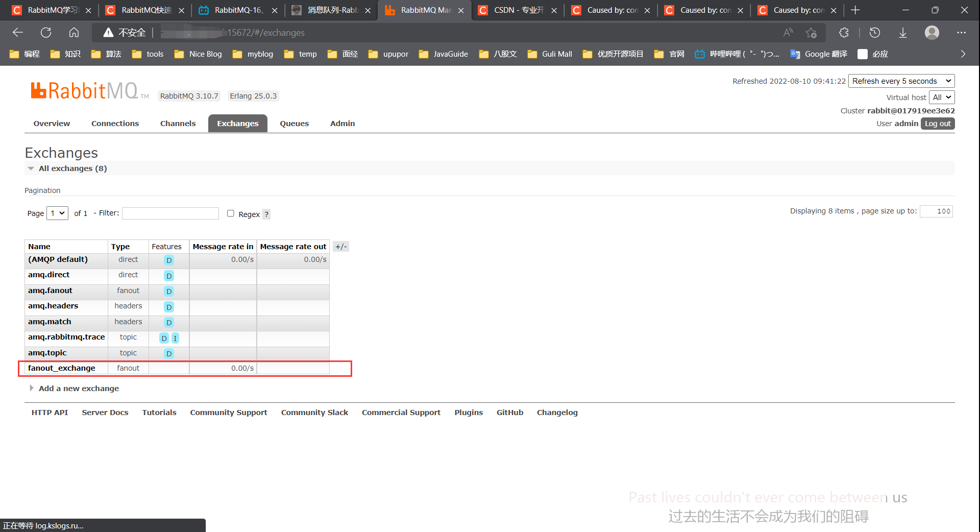Enable the Regex filter checkbox

pyautogui.click(x=231, y=213)
